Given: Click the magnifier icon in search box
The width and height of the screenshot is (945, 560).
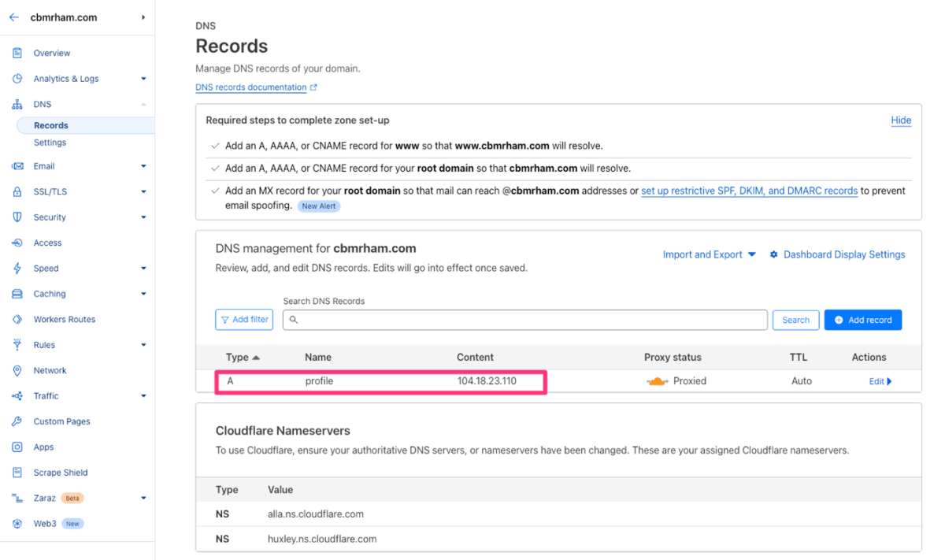Looking at the screenshot, I should click(x=294, y=320).
